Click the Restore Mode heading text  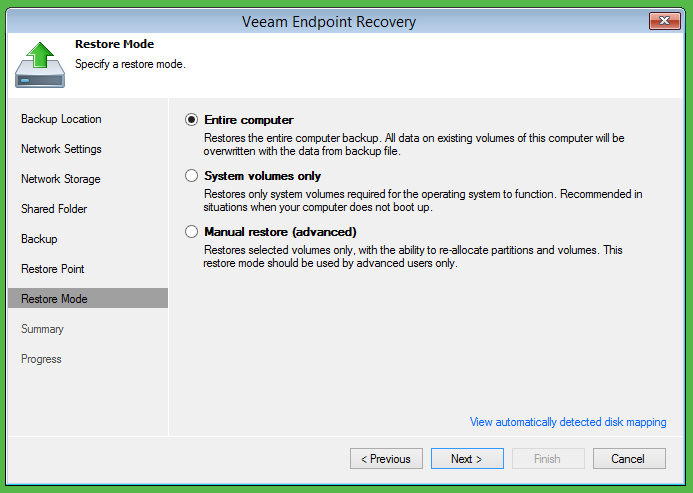(114, 44)
